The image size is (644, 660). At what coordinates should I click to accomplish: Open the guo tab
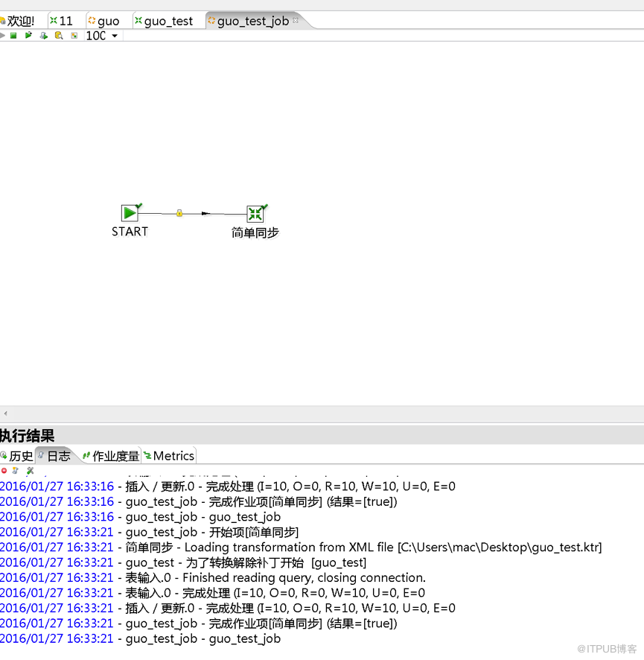click(103, 21)
